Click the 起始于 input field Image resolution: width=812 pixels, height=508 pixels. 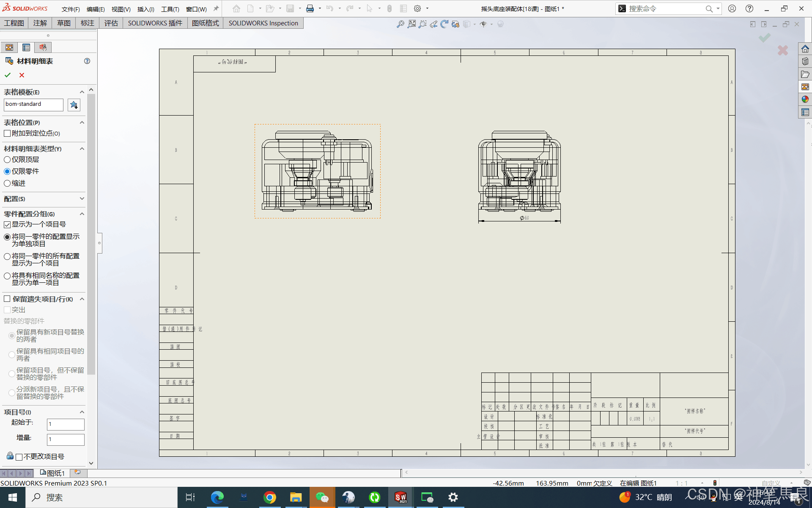point(66,424)
